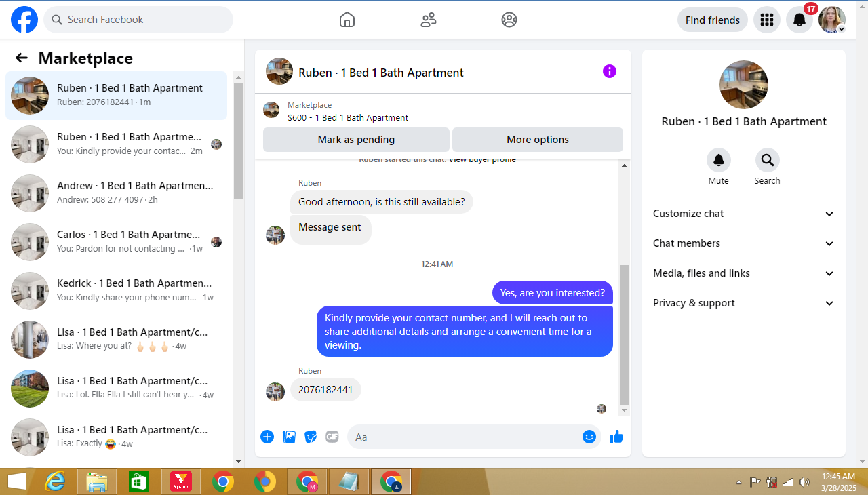Open the account profile picture menu
The image size is (868, 495).
(x=832, y=20)
